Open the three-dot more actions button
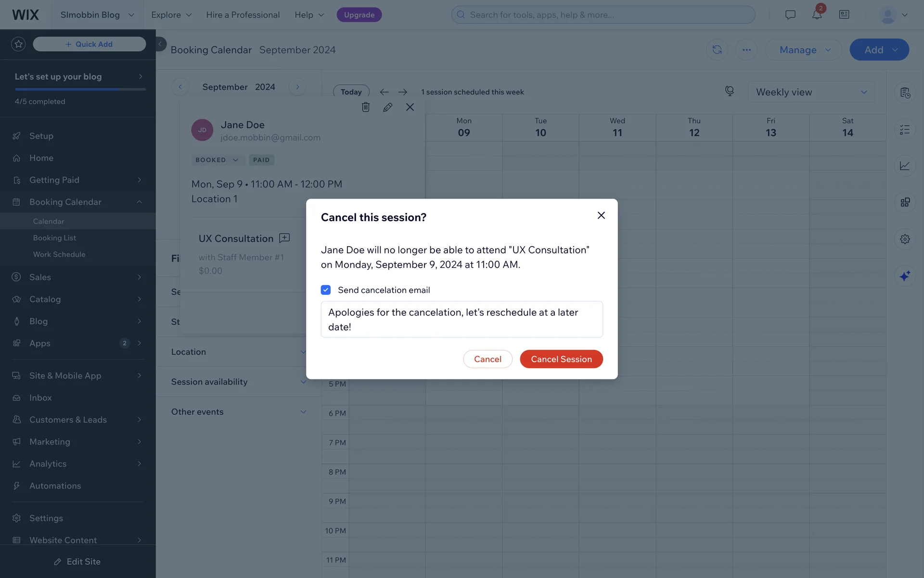 point(746,50)
